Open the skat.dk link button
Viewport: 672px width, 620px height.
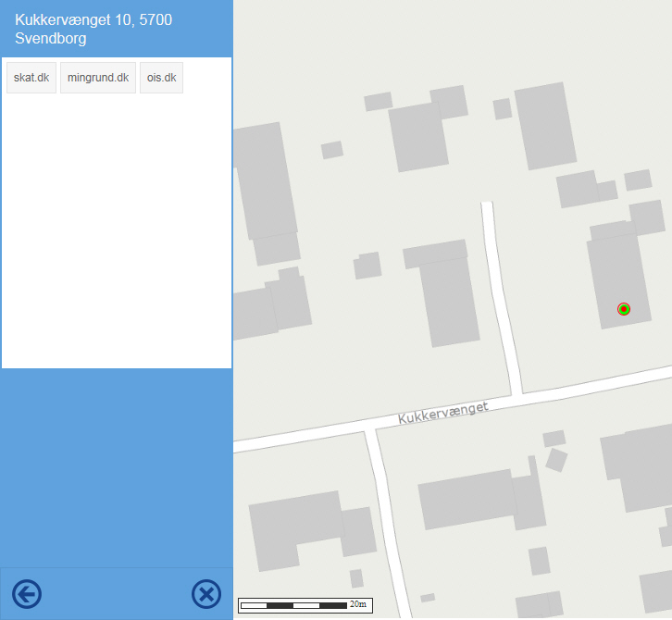[x=31, y=78]
